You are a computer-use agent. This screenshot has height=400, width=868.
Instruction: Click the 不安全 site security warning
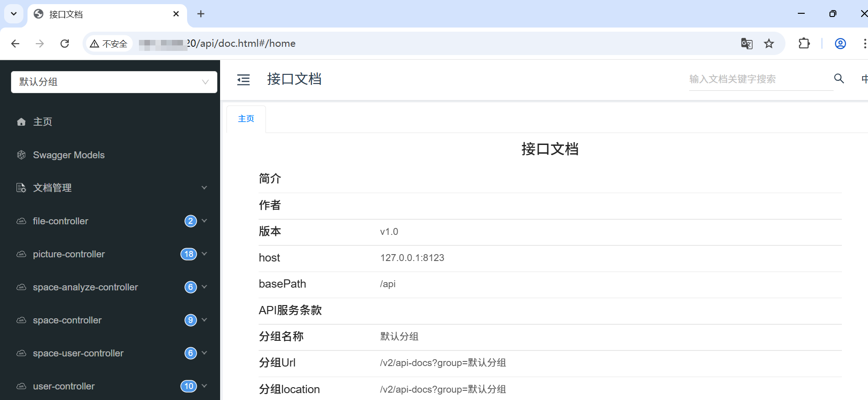pyautogui.click(x=109, y=44)
